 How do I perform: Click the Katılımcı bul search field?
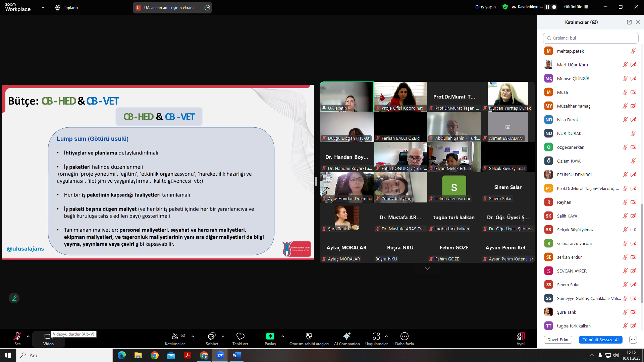(590, 38)
